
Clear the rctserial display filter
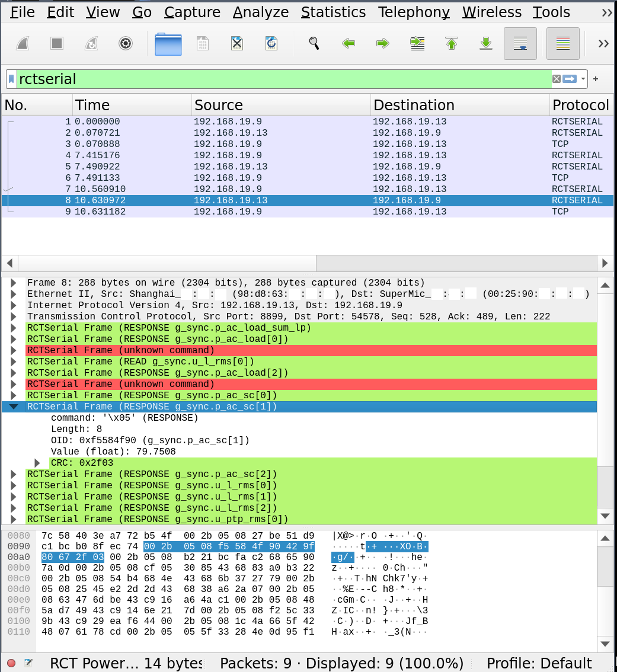[557, 79]
